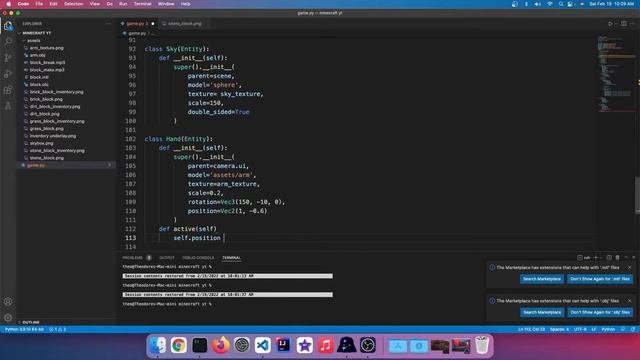640x360 pixels.
Task: Open OBS Studio from the dock
Action: point(368,345)
